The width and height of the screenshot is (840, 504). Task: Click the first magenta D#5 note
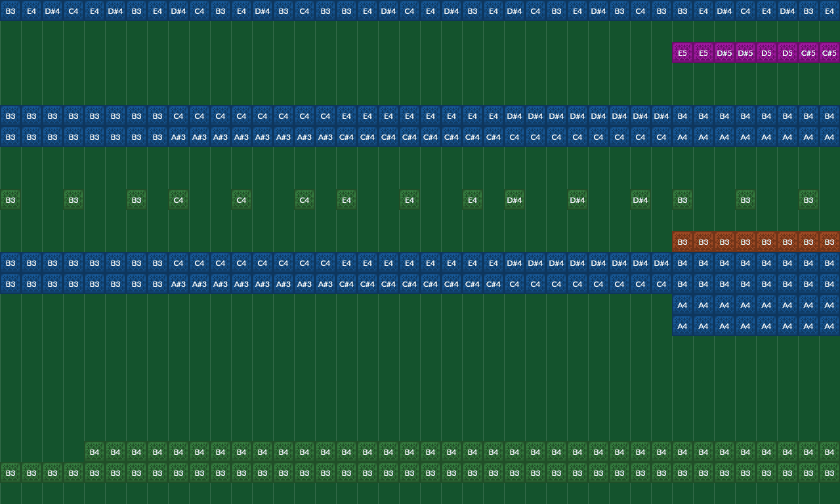(x=724, y=53)
